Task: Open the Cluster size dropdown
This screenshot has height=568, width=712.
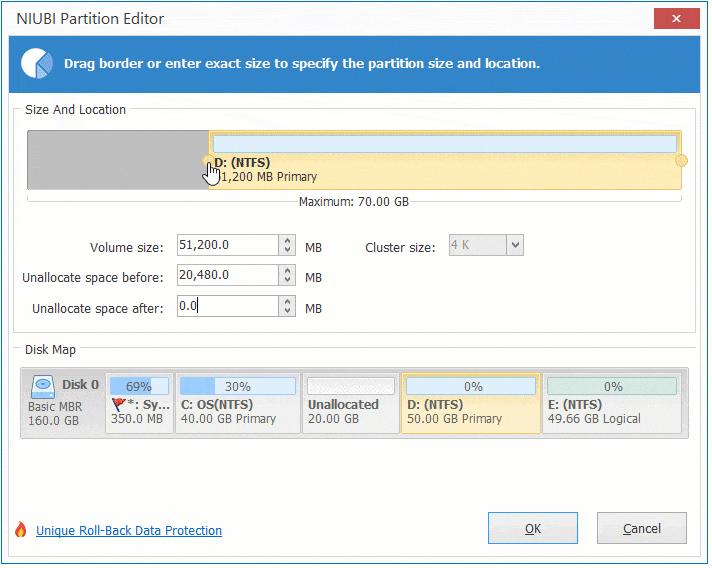Action: [514, 245]
